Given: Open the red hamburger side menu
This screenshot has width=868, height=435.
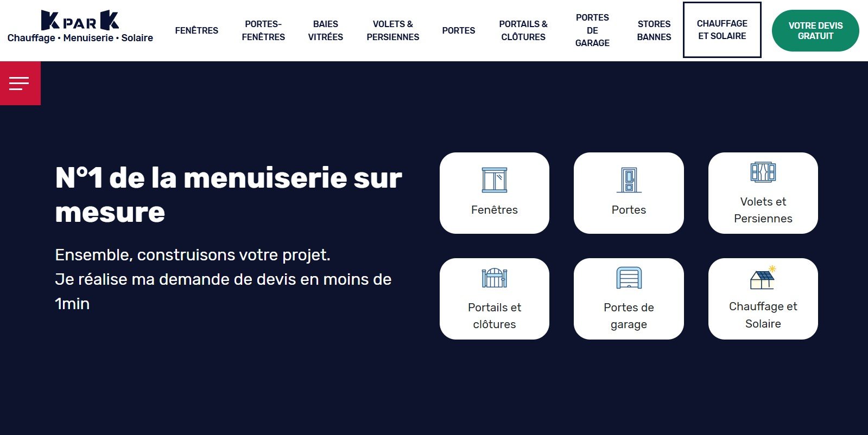Looking at the screenshot, I should (20, 83).
